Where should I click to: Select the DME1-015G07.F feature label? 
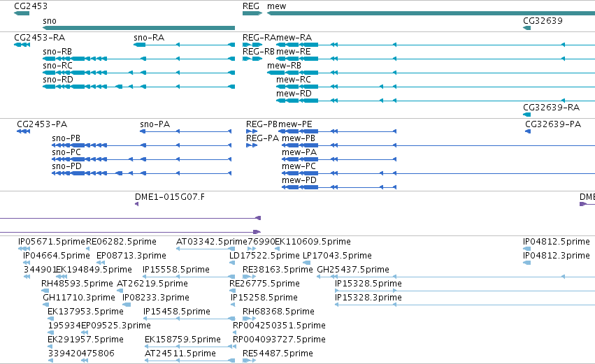(170, 197)
